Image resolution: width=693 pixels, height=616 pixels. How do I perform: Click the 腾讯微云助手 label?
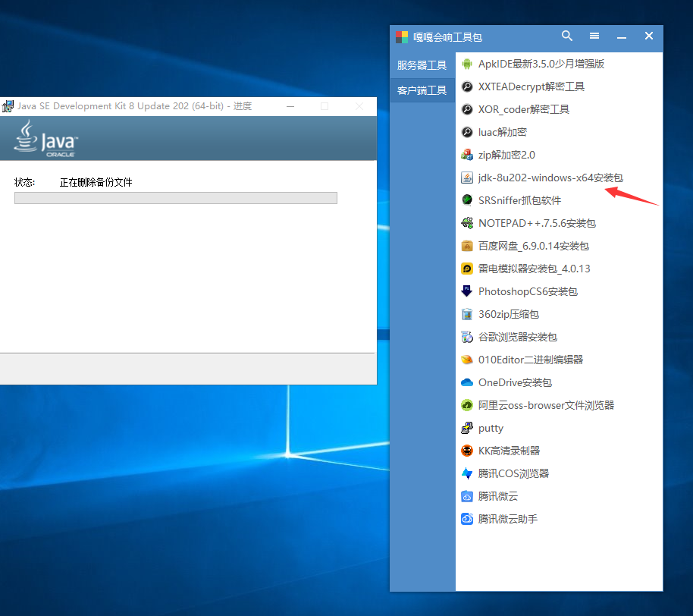pos(508,519)
